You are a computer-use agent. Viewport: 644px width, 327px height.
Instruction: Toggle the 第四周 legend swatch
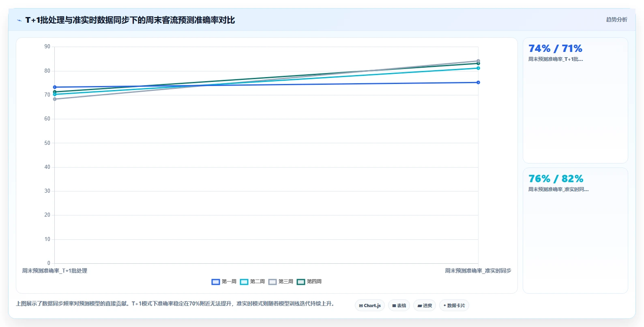click(x=301, y=282)
